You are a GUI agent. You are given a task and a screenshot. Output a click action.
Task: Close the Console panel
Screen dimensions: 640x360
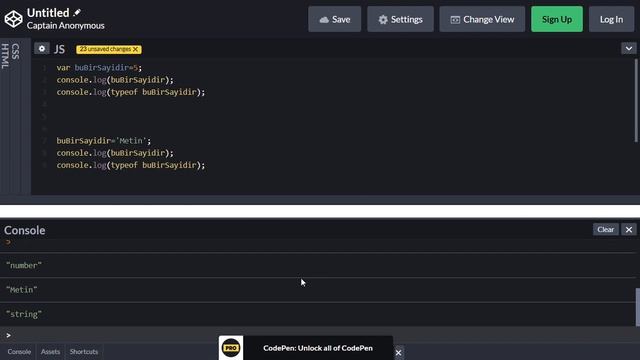point(629,229)
